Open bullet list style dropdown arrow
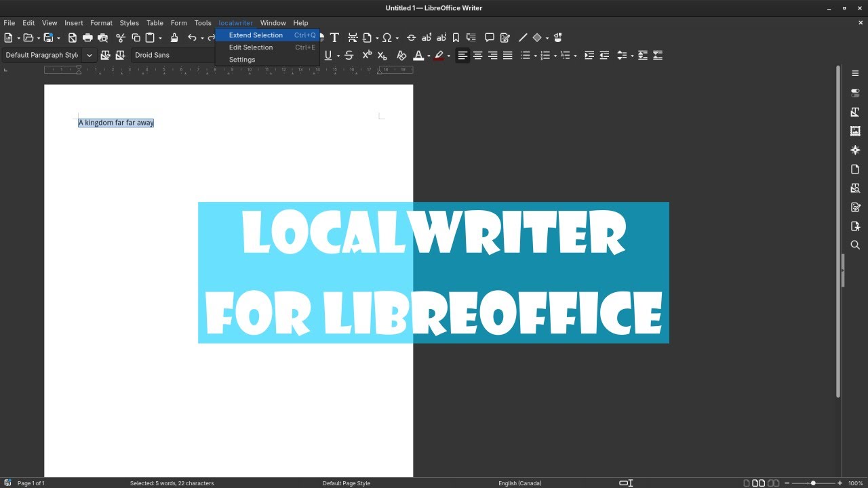The image size is (868, 488). [535, 56]
